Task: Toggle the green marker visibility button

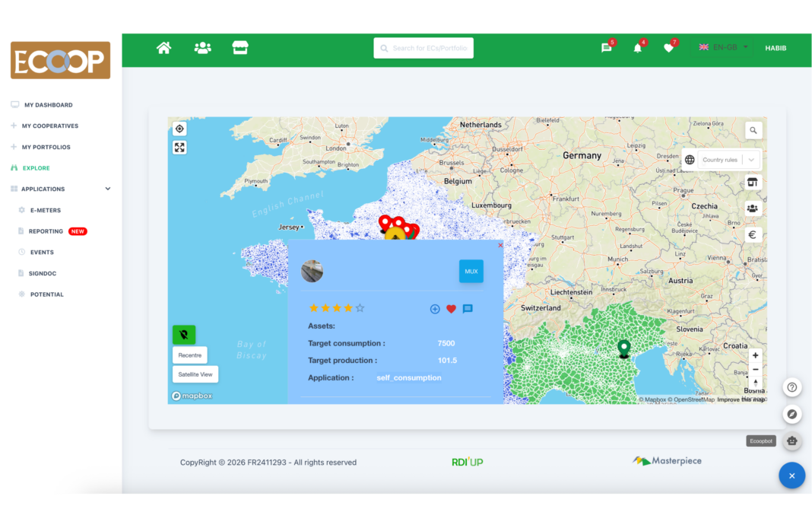Action: 184,335
